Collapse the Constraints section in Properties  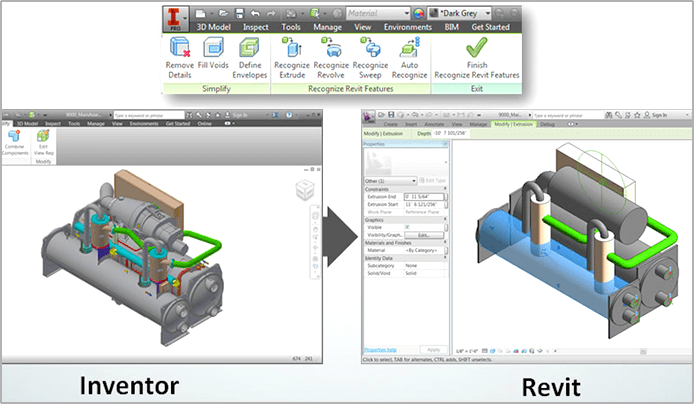[x=445, y=189]
